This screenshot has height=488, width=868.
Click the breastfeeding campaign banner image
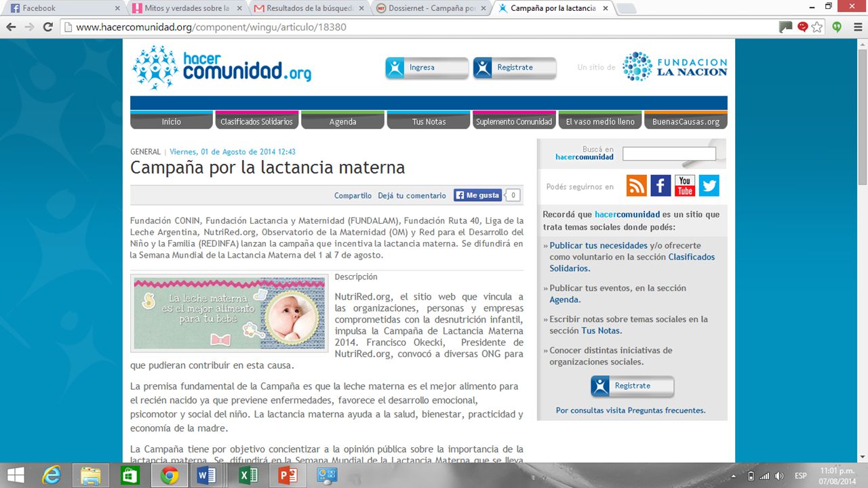(229, 312)
